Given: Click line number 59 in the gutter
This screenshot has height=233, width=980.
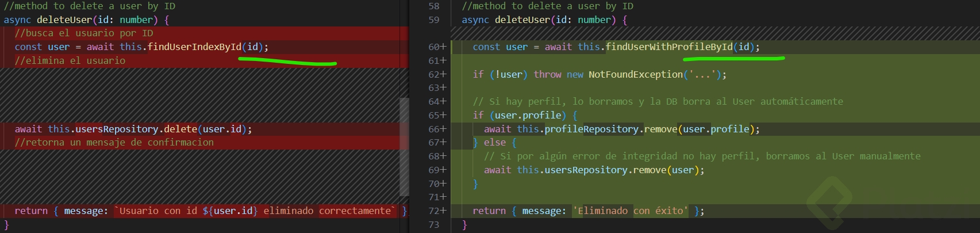Looking at the screenshot, I should coord(434,20).
